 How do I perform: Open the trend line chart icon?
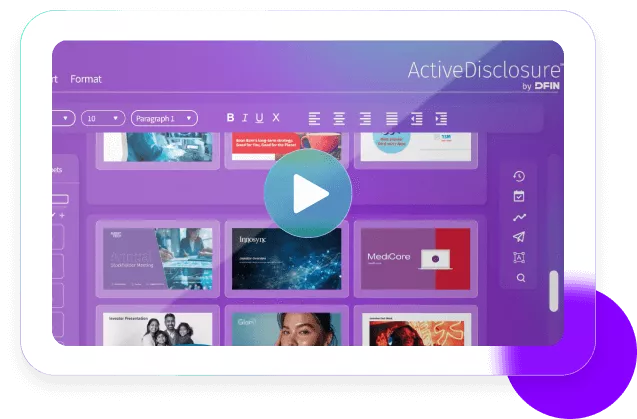pyautogui.click(x=519, y=217)
